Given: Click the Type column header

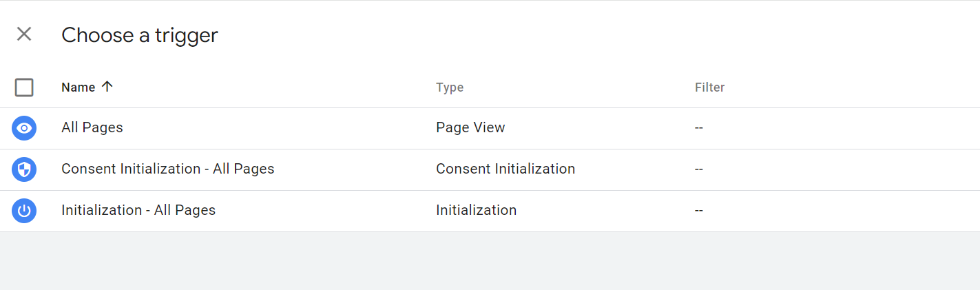Looking at the screenshot, I should pos(450,87).
